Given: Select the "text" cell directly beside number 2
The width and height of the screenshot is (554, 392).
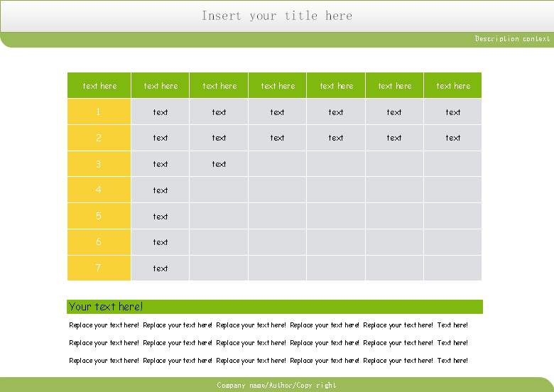Looking at the screenshot, I should click(160, 138).
